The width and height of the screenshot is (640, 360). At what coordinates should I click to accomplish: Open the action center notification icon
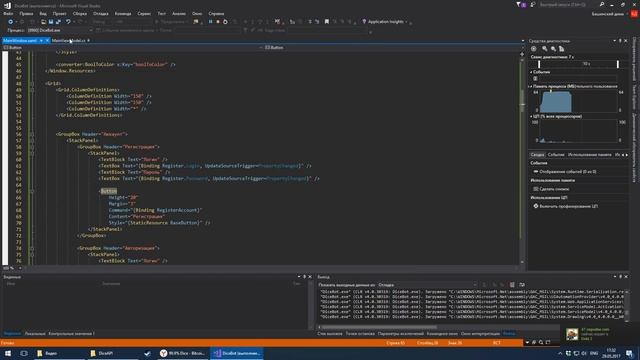629,353
